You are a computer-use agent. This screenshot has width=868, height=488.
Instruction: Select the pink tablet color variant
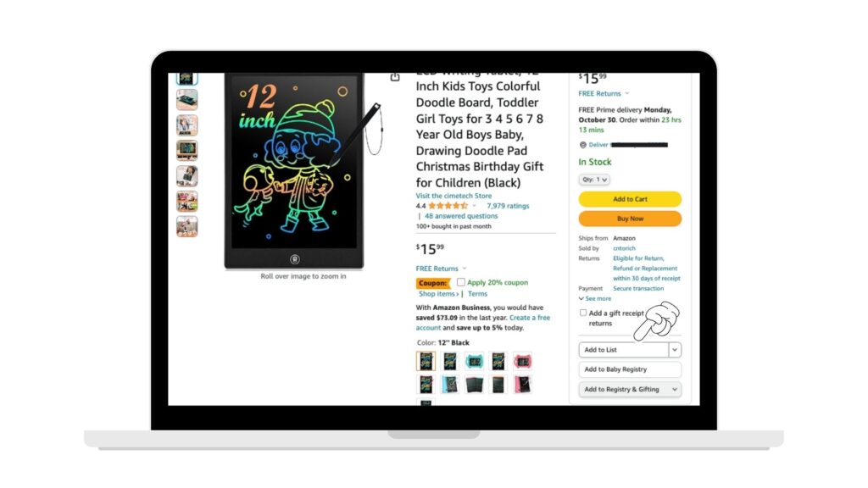click(522, 361)
